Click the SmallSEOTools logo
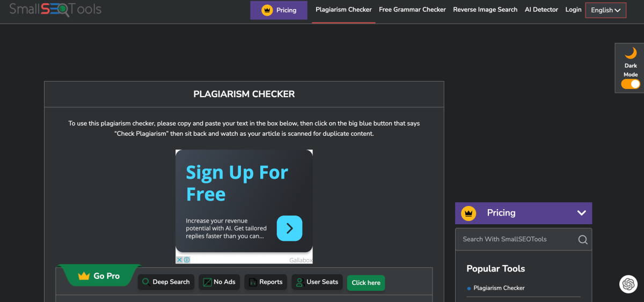 click(x=55, y=9)
